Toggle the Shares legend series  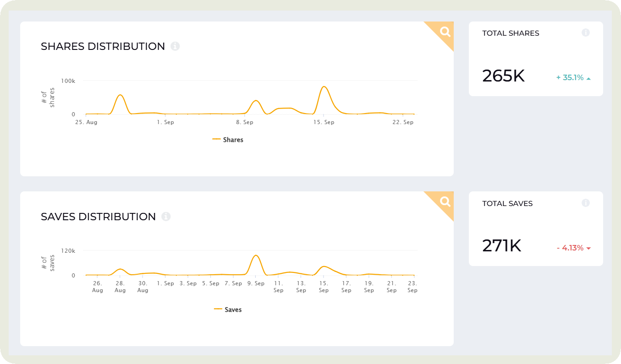click(228, 140)
